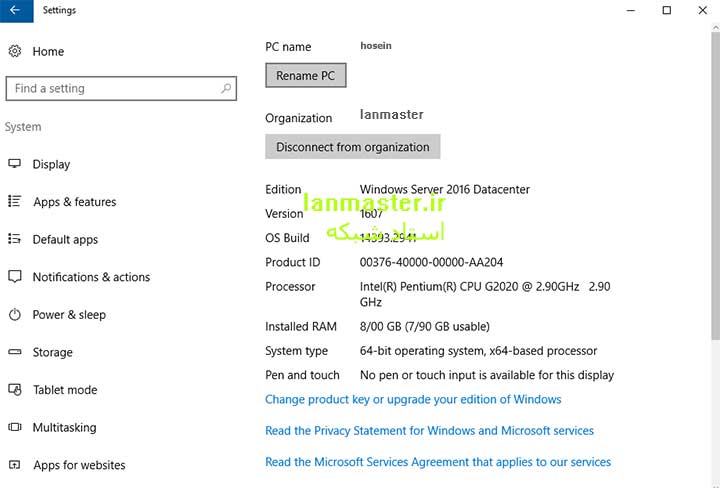Click the Apps & features list icon
The width and height of the screenshot is (720, 488).
click(15, 201)
